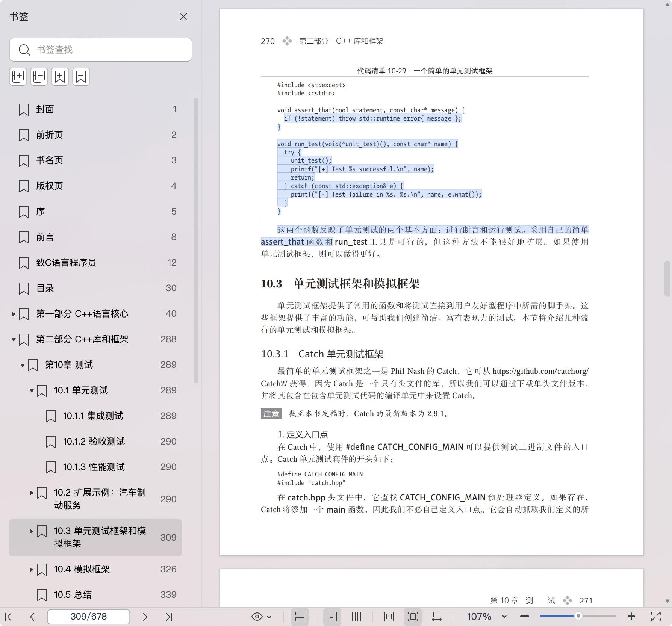Click the document vertical scrollbar thumb
The width and height of the screenshot is (672, 626).
[667, 278]
